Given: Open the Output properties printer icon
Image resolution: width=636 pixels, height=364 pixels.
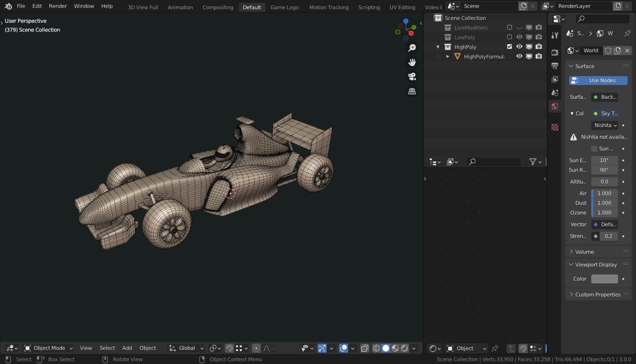Looking at the screenshot, I should click(555, 65).
